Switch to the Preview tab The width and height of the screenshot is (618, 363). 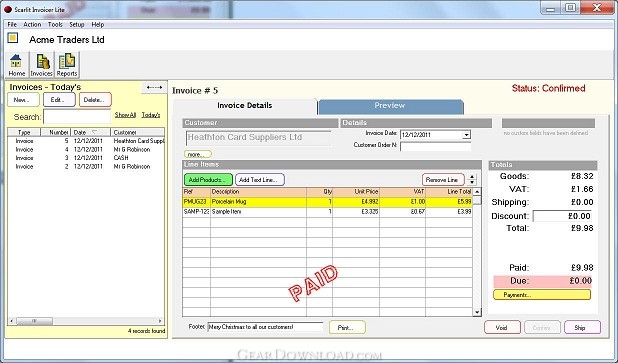tap(389, 106)
